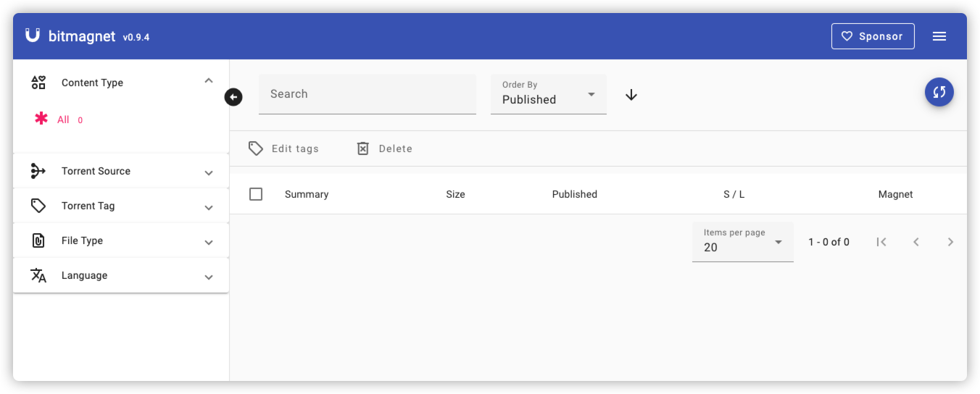Toggle the select-all checkbox in table header
The image size is (980, 394).
pyautogui.click(x=256, y=194)
